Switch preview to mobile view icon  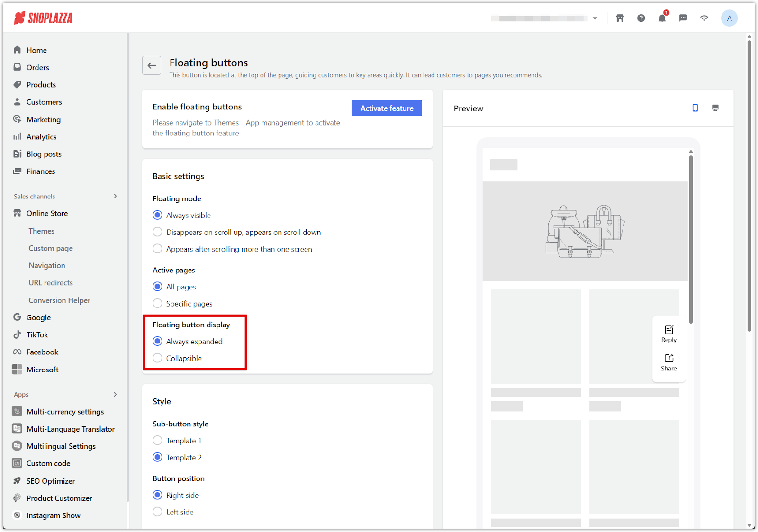click(x=695, y=108)
